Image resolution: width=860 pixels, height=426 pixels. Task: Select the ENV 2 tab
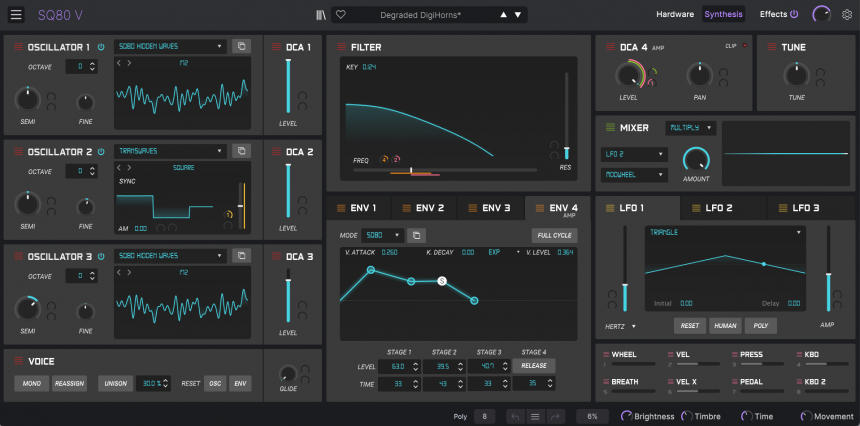coord(424,208)
